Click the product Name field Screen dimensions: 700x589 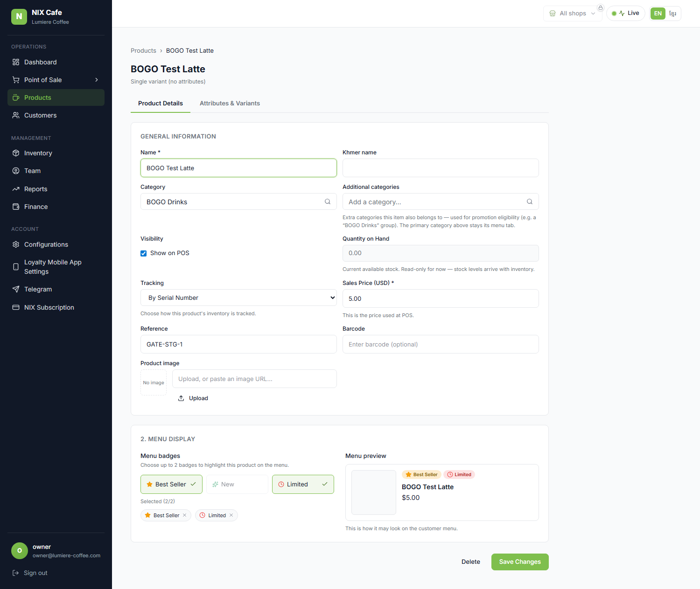pos(238,168)
